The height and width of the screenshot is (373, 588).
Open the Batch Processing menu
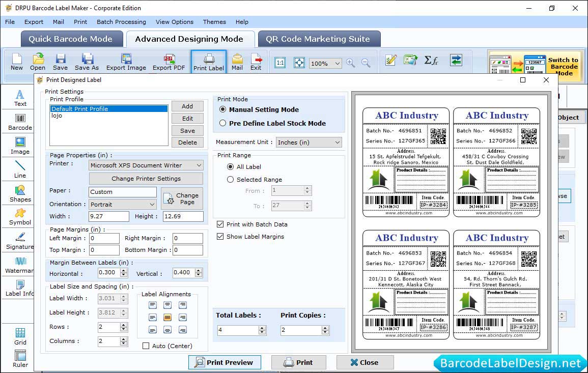click(x=121, y=22)
